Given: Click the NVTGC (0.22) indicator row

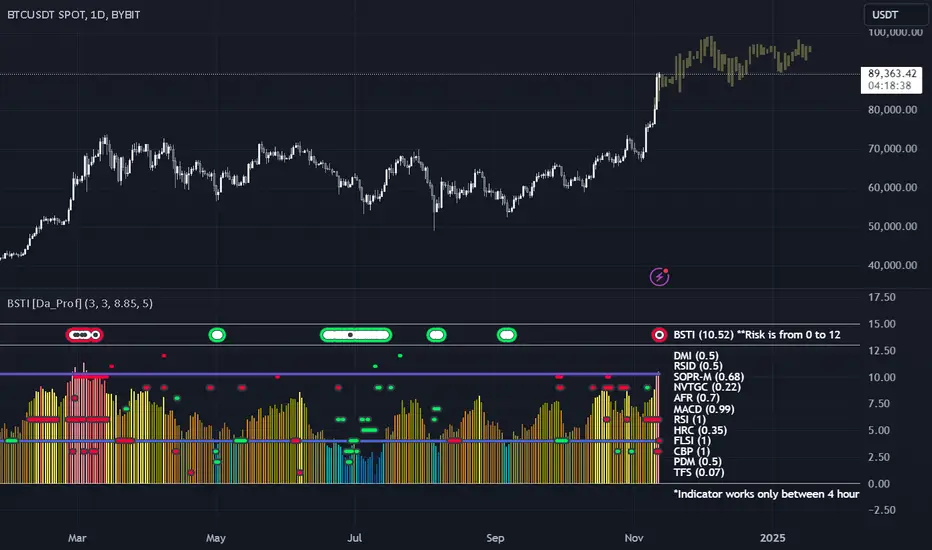Looking at the screenshot, I should pos(707,387).
